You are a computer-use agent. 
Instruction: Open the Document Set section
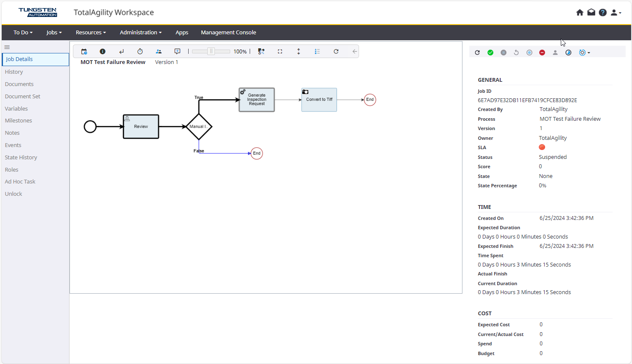point(22,97)
